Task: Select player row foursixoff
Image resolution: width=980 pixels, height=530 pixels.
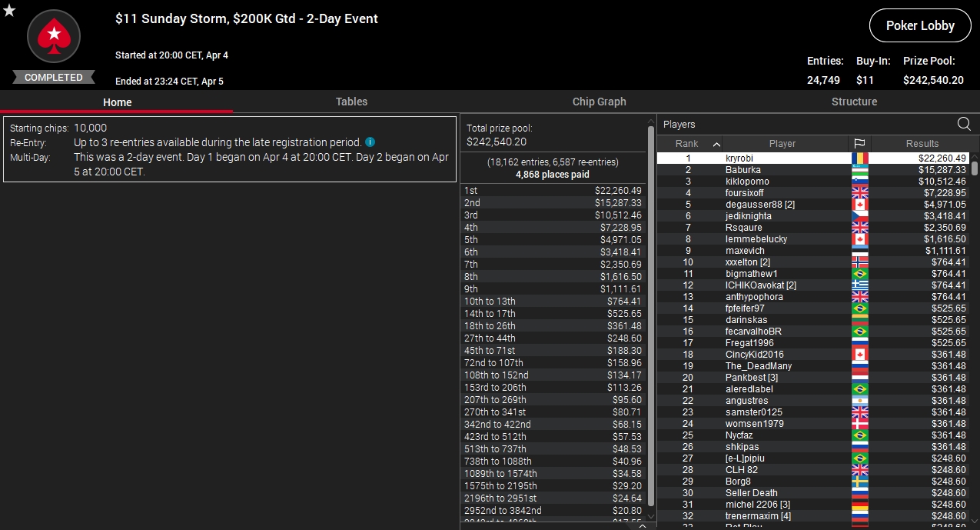Action: click(813, 193)
